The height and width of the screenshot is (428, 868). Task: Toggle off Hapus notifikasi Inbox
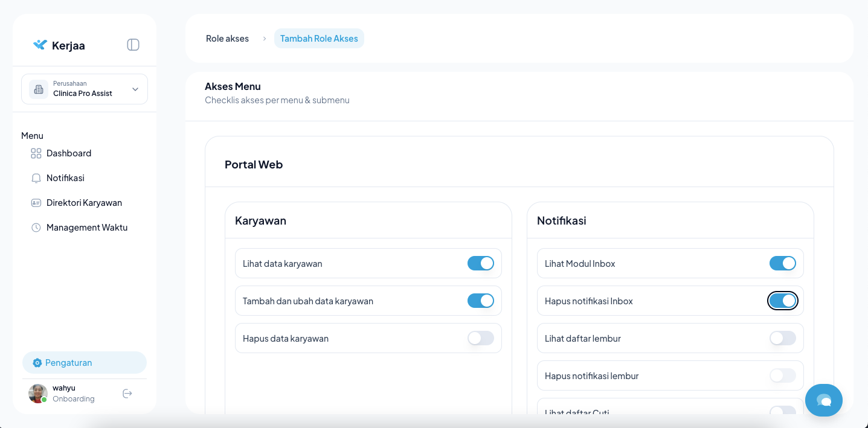(x=782, y=301)
